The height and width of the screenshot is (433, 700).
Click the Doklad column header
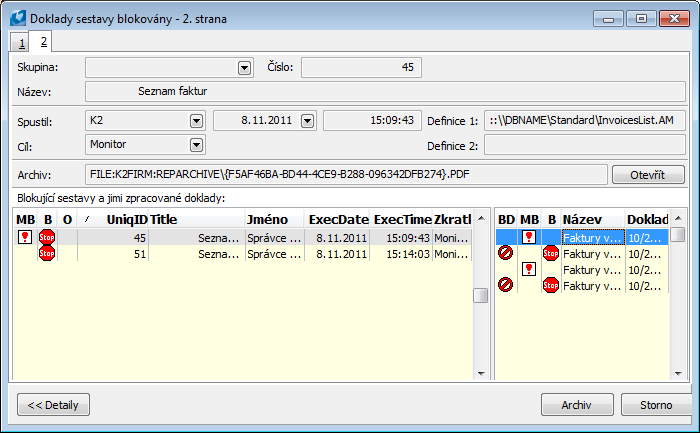click(647, 219)
